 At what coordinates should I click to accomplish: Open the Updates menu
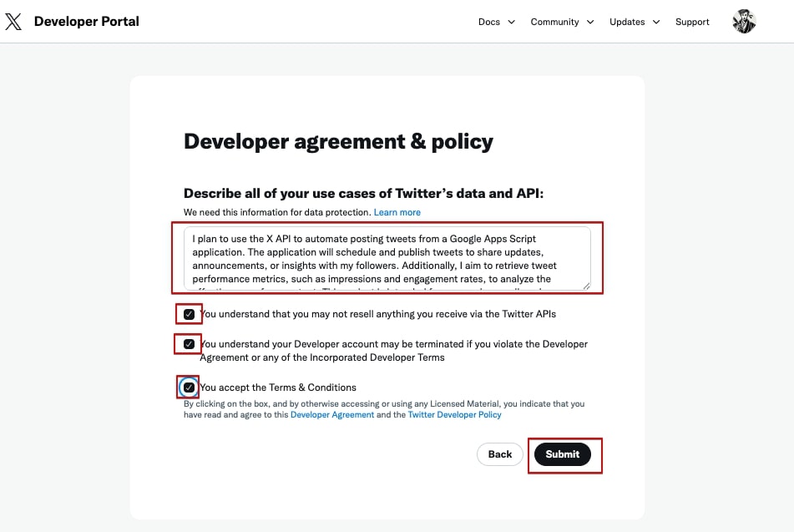click(627, 22)
